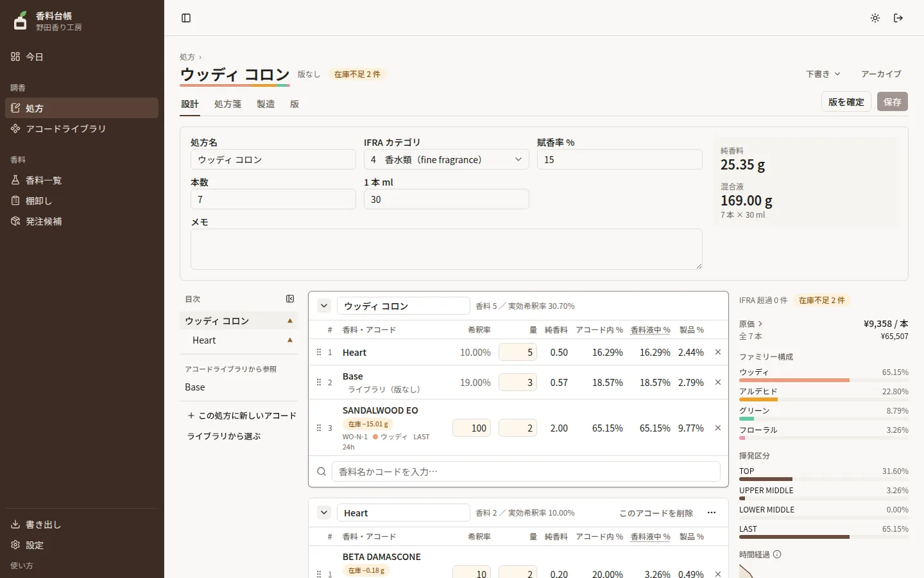Switch to the 製造 tab
Image resolution: width=924 pixels, height=578 pixels.
pyautogui.click(x=266, y=104)
